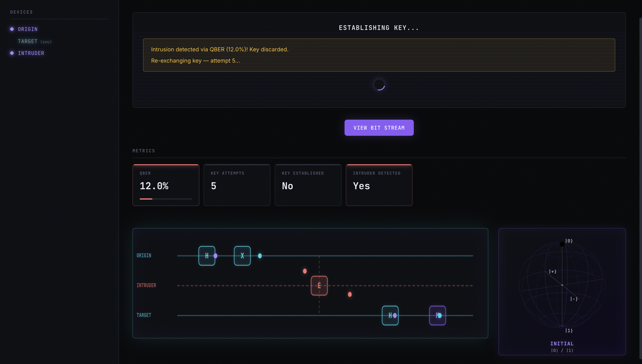Viewport: 642px width, 364px height.
Task: Click the Key Attempts metric card
Action: (x=237, y=185)
